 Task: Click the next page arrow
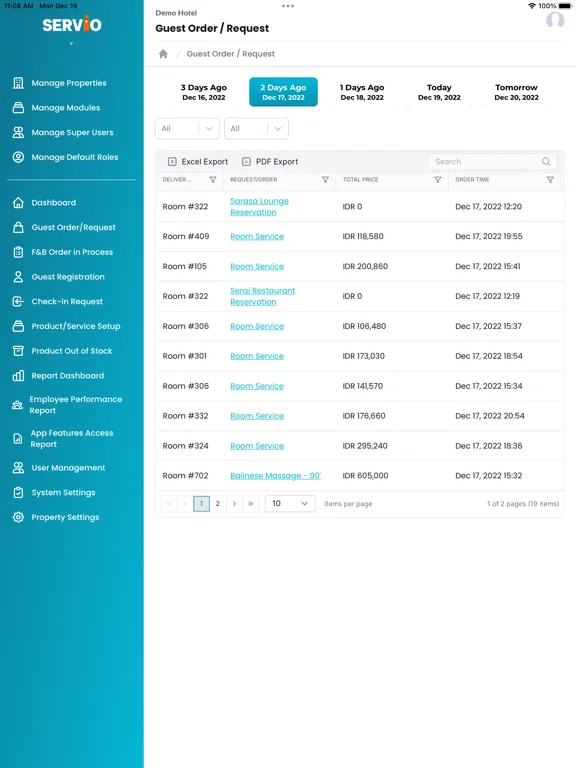click(234, 504)
